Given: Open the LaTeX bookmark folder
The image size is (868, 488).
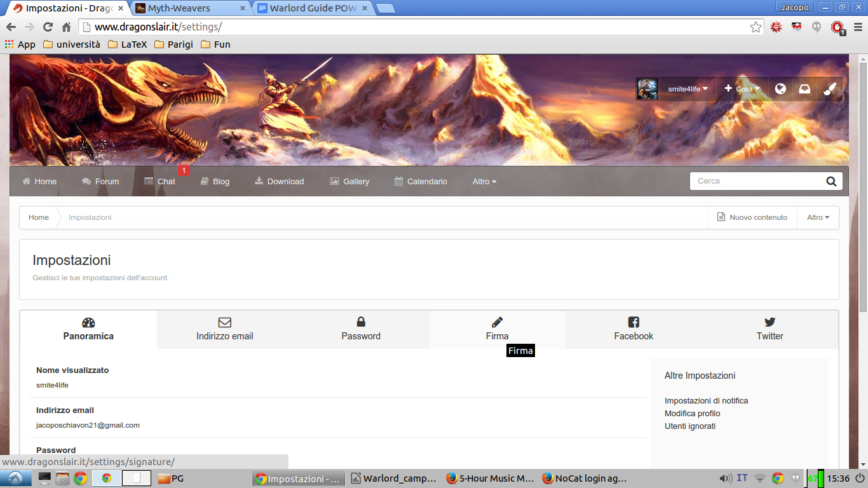Looking at the screenshot, I should tap(128, 44).
